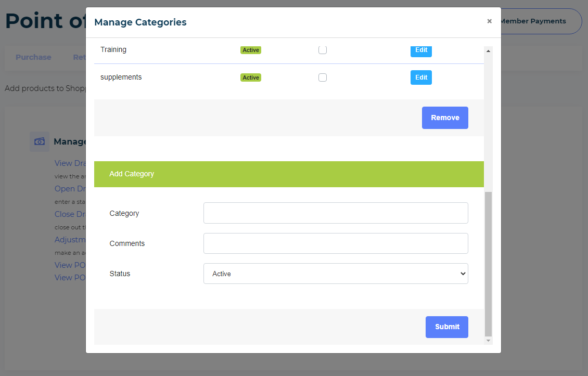
Task: Focus the Comments text field
Action: click(336, 243)
